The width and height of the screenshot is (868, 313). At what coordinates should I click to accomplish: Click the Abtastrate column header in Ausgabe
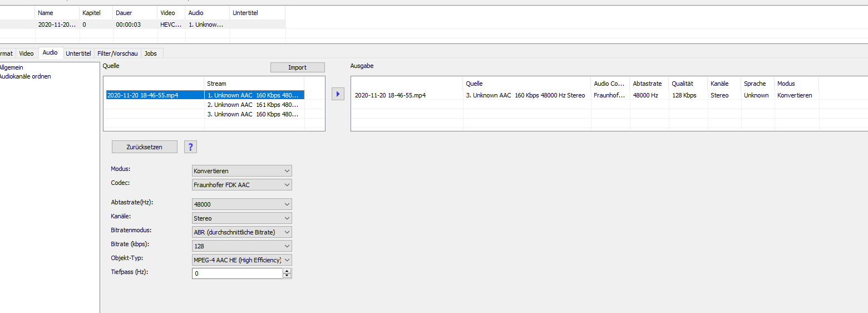click(x=649, y=84)
